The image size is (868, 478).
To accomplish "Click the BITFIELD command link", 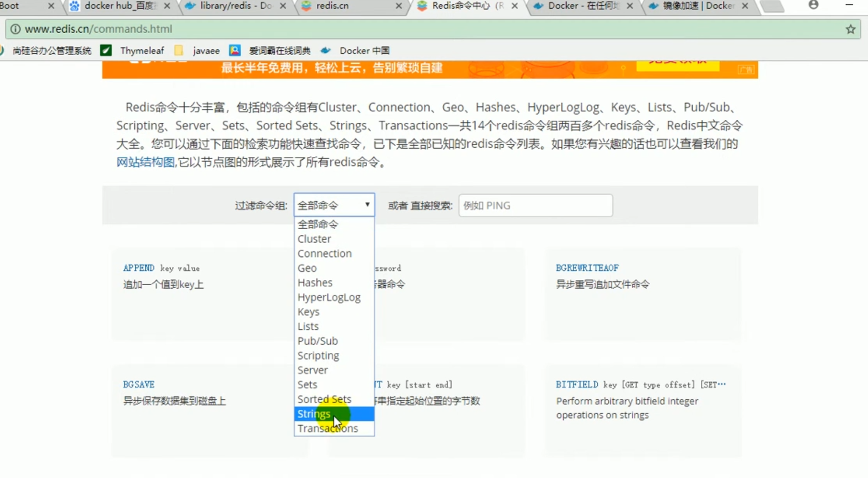I will [576, 384].
